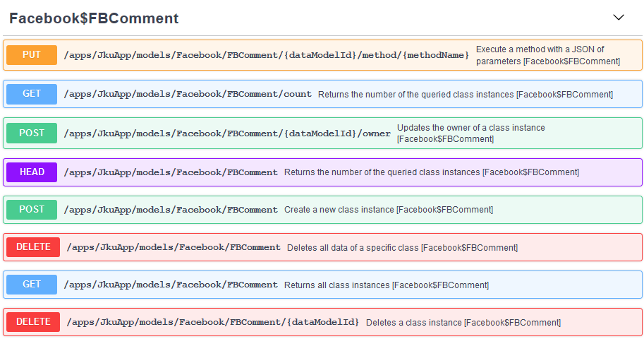
Task: Click HEAD row description "Returns the number of the queried class instances"
Action: (382, 172)
